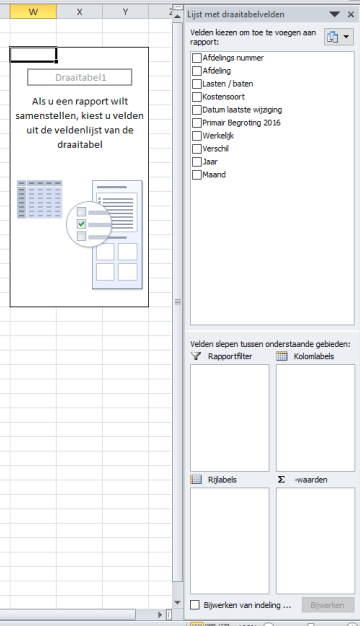Tick the Primair Begroting 2016 checkbox
Viewport: 360px width, 626px height.
click(197, 123)
